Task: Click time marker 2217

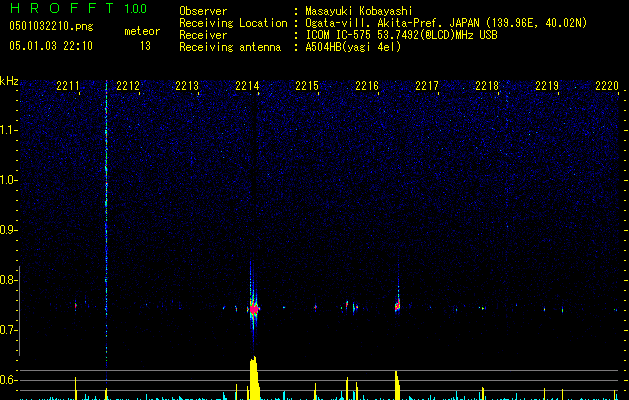Action: (427, 86)
